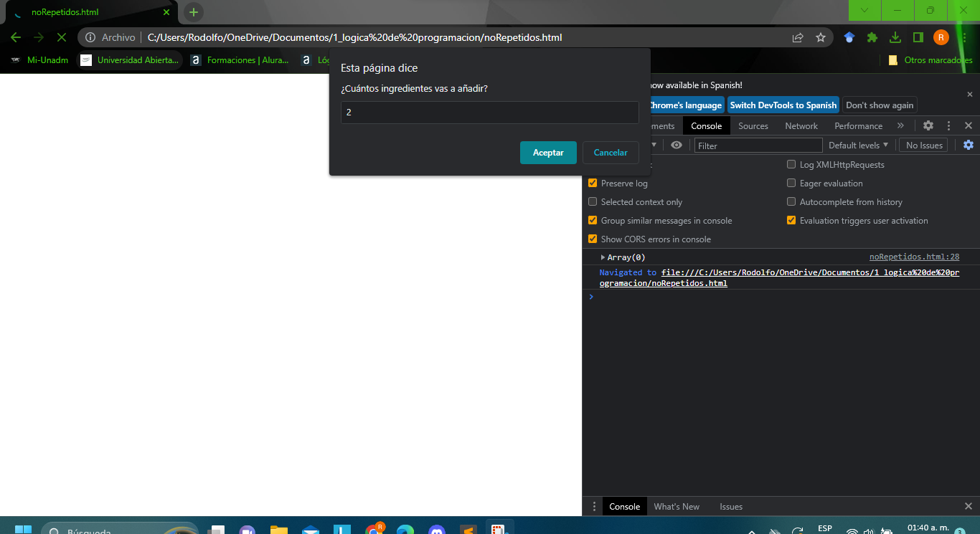This screenshot has height=534, width=980.
Task: Click ESP language indicator in tray
Action: coord(825,528)
